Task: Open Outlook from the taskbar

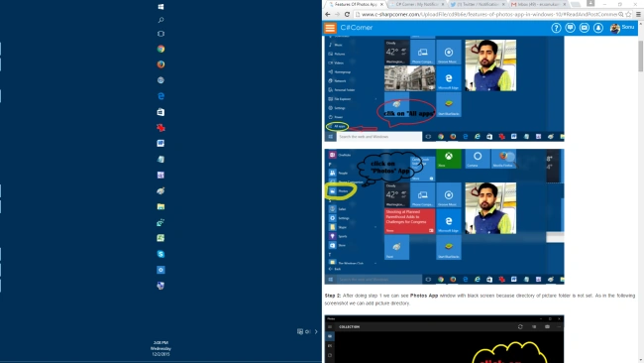Action: [161, 270]
